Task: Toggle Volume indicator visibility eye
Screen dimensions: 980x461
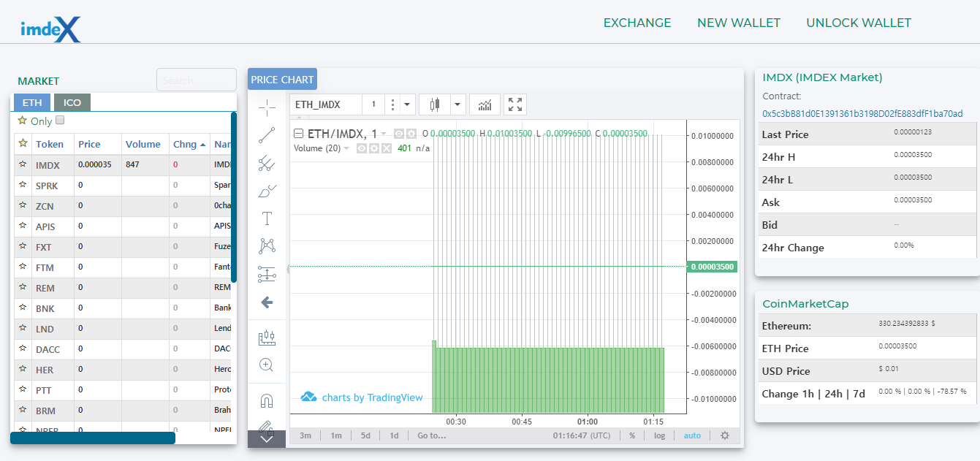Action: coord(361,148)
